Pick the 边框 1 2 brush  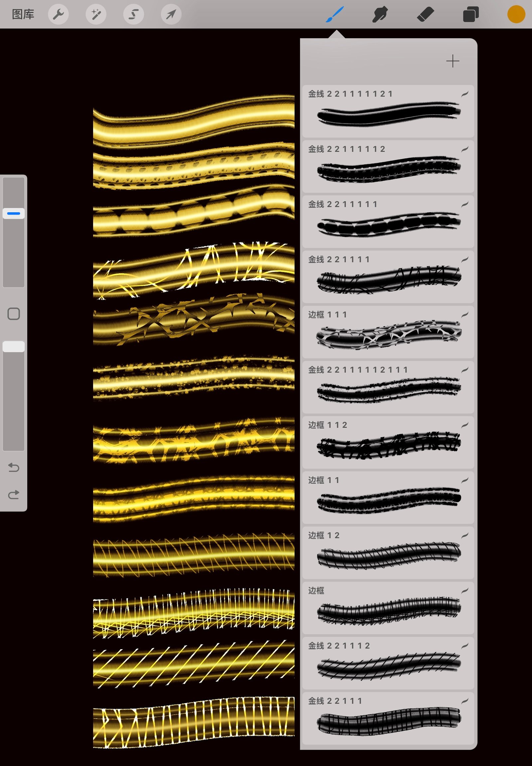click(x=388, y=552)
